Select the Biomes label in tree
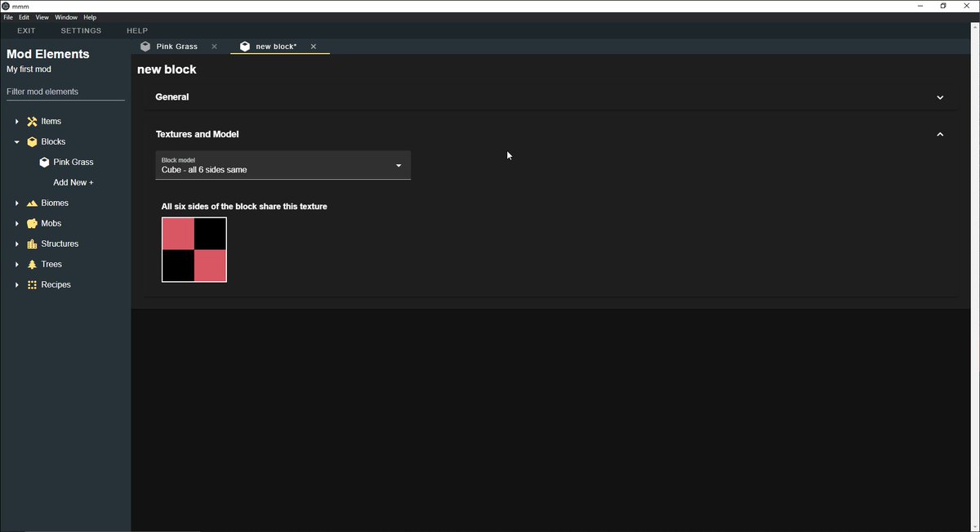 [55, 203]
